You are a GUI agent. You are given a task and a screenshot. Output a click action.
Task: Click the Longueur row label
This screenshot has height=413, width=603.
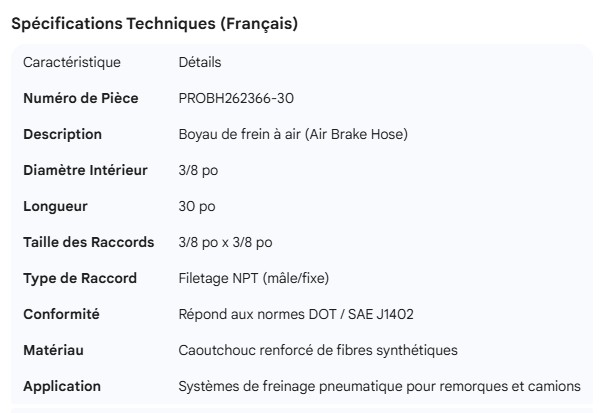56,206
